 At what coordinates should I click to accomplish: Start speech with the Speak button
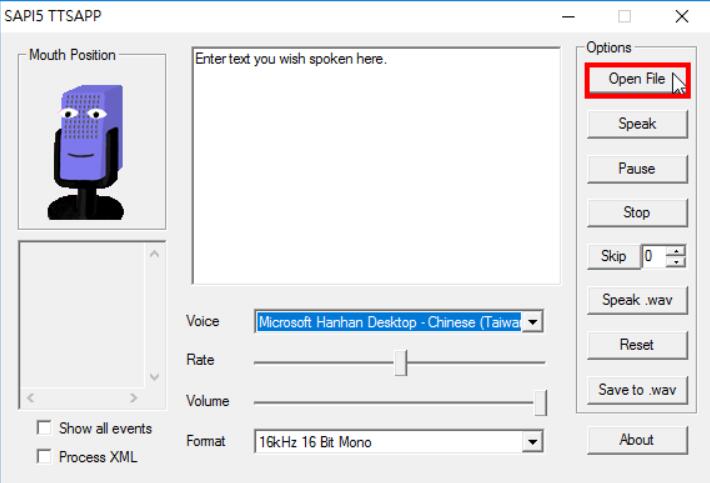(637, 124)
